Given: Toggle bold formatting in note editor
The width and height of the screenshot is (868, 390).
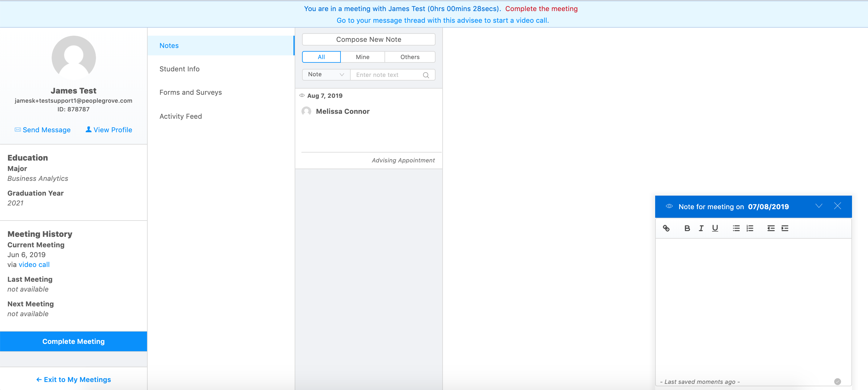Looking at the screenshot, I should 687,228.
